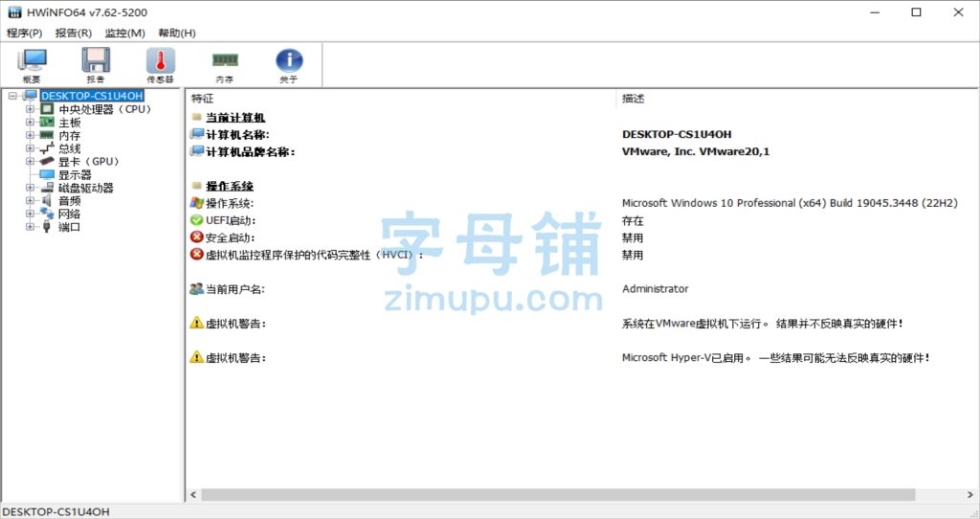Select the 网络 network tree item
This screenshot has width=980, height=519.
click(69, 214)
